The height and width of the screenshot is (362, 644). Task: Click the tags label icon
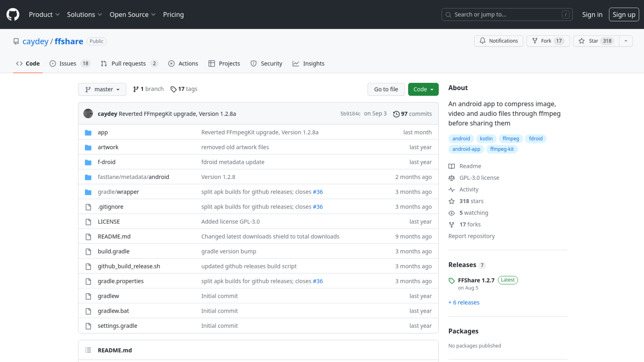click(x=173, y=89)
